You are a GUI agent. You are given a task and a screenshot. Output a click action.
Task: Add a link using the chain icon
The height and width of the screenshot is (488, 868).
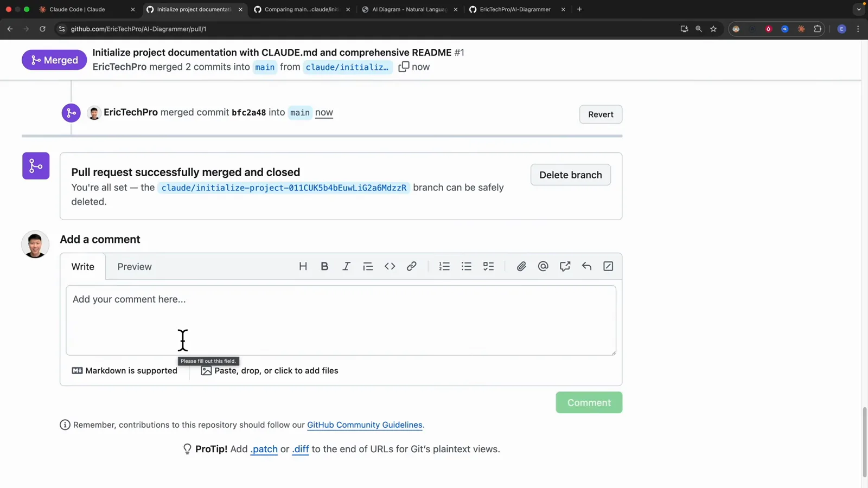(x=412, y=266)
